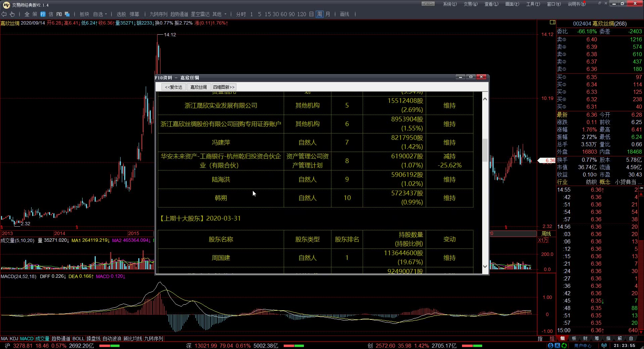Select the highlighted 行 quotes icon
The width and height of the screenshot is (644, 349).
(x=43, y=14)
